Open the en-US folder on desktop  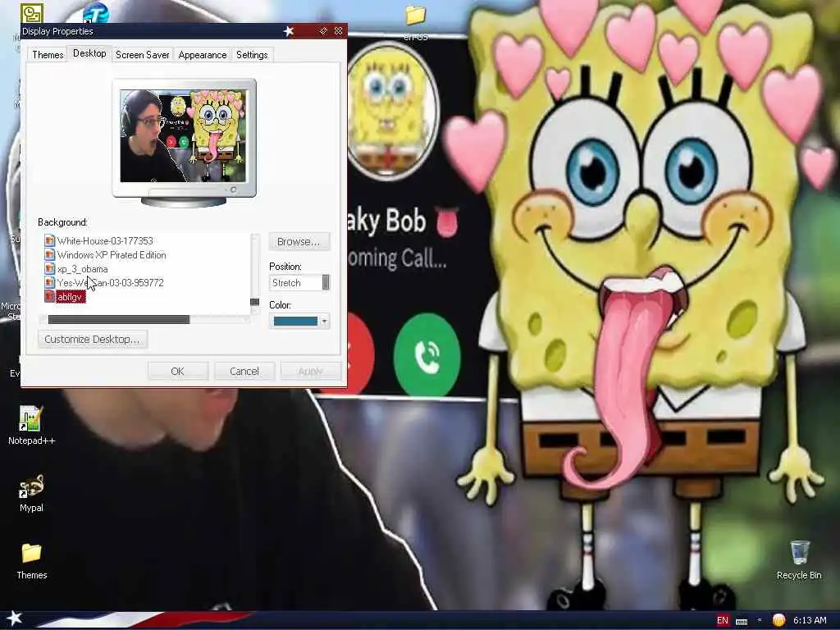[x=415, y=23]
